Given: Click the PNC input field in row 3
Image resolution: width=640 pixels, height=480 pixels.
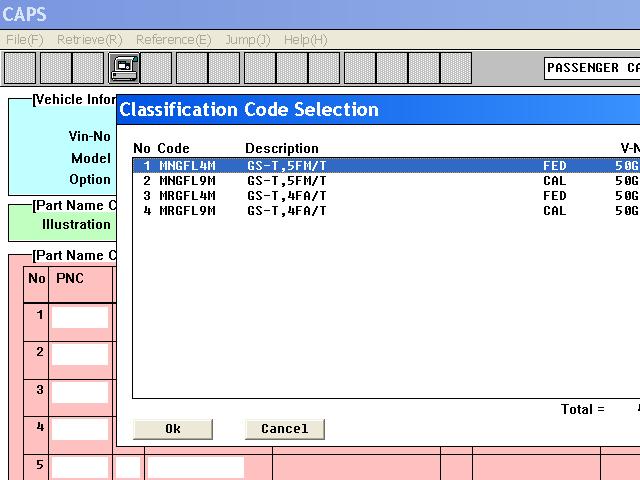Looking at the screenshot, I should pyautogui.click(x=80, y=392).
